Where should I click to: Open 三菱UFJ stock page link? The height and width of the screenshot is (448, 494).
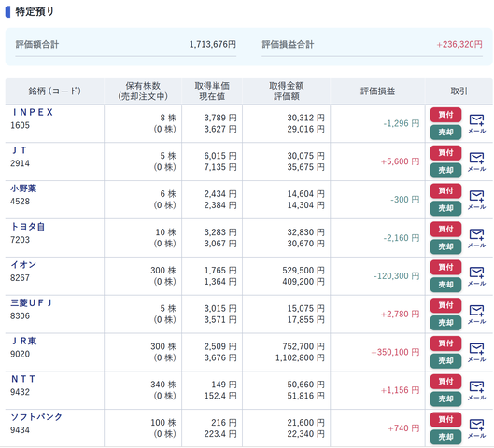click(31, 302)
